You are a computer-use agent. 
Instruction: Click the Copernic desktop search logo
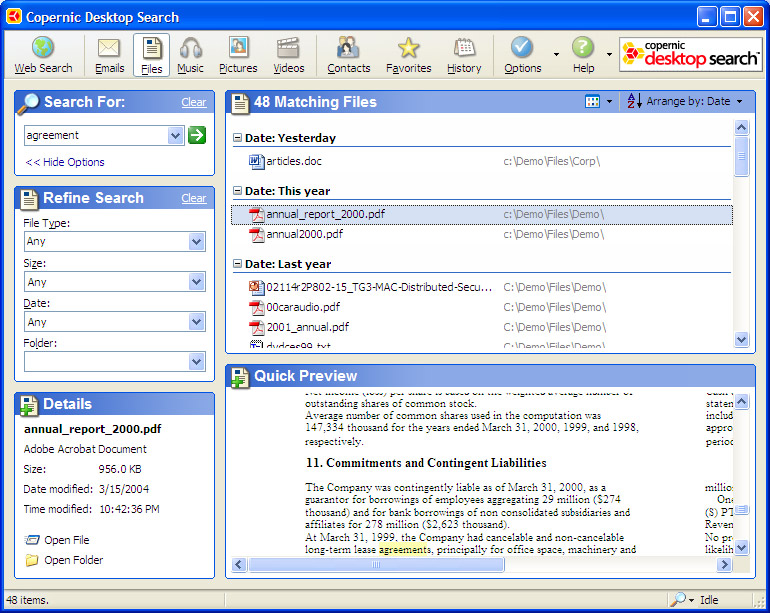(x=690, y=55)
